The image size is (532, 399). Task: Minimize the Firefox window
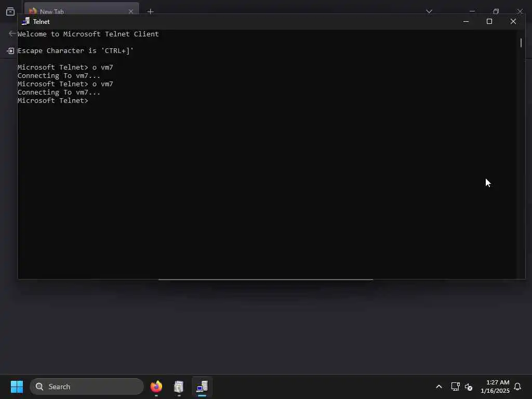tap(472, 11)
